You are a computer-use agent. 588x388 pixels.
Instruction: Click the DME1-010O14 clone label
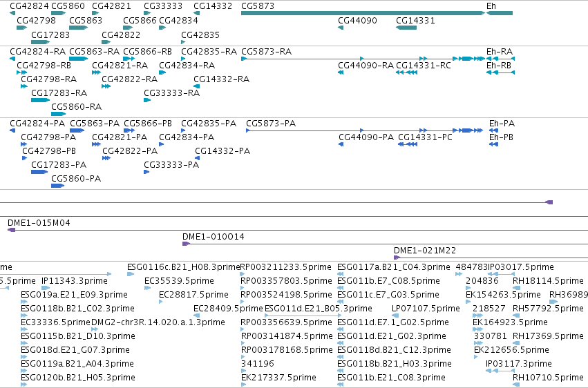[213, 237]
